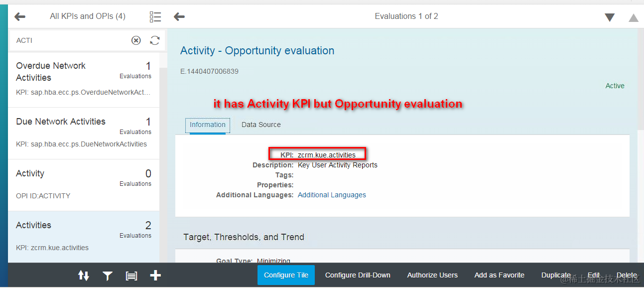Image resolution: width=644 pixels, height=288 pixels.
Task: Click the Duplicate button
Action: pos(556,275)
